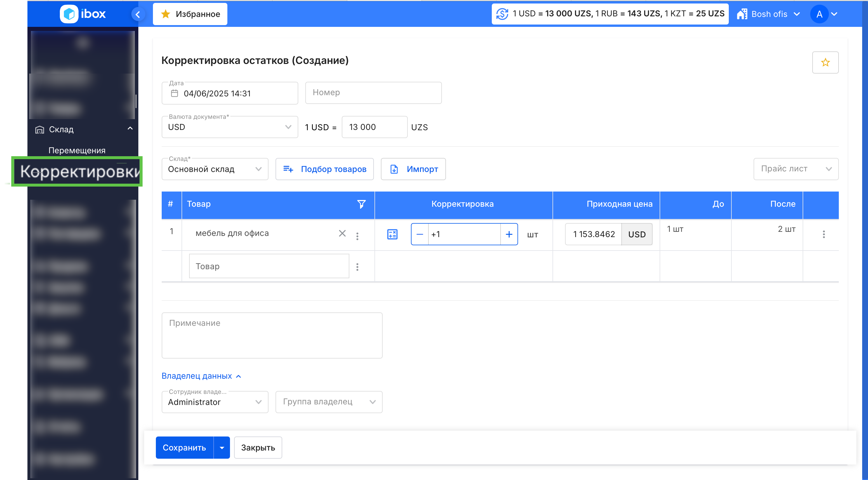Add page to favorites via star outline

click(x=825, y=62)
